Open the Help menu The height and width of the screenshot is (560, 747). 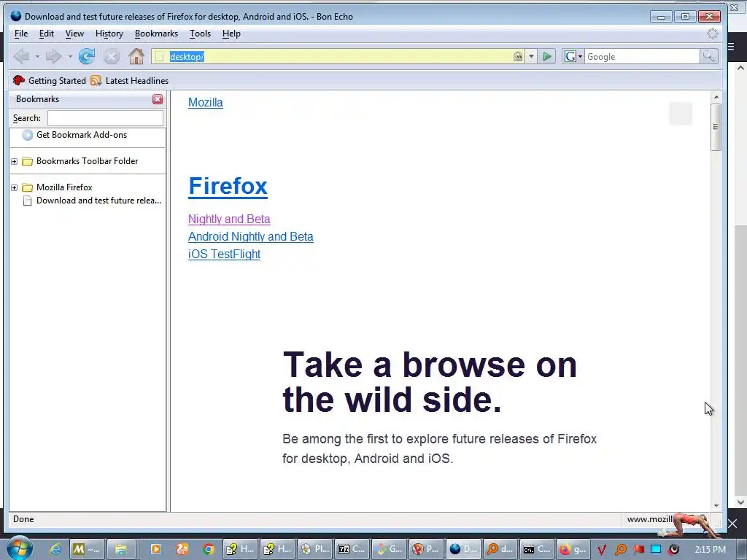coord(231,34)
